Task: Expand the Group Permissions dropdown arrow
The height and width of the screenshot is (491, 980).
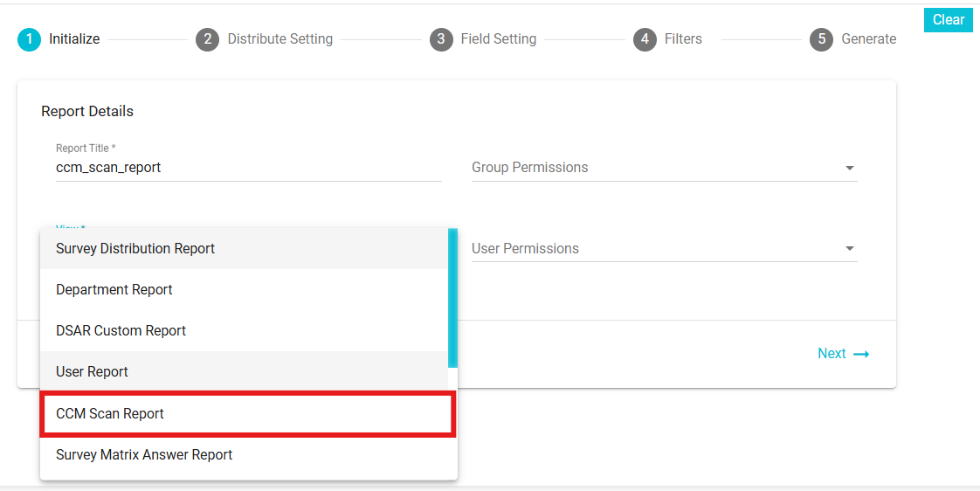Action: pos(849,168)
